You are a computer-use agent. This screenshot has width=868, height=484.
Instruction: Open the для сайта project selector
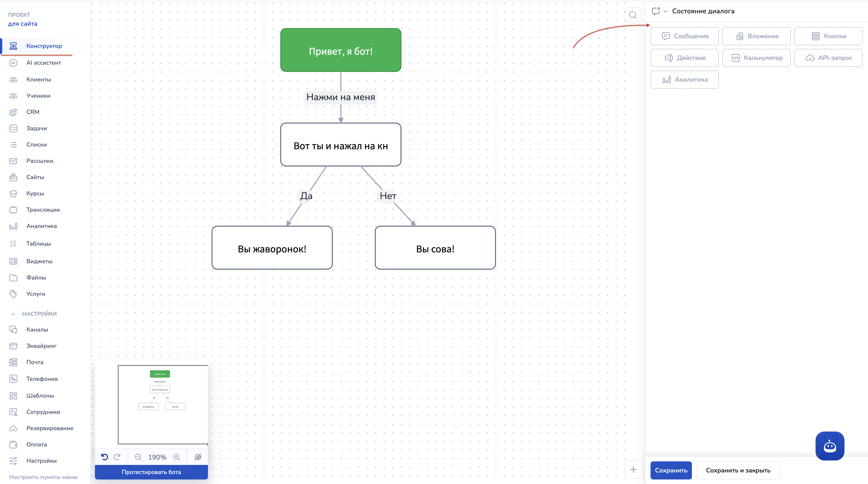pos(23,24)
